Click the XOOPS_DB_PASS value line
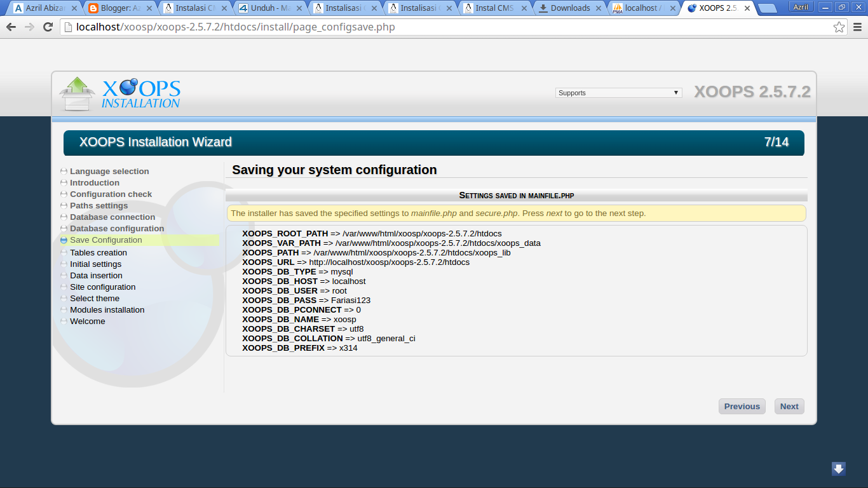The height and width of the screenshot is (488, 868). [306, 301]
